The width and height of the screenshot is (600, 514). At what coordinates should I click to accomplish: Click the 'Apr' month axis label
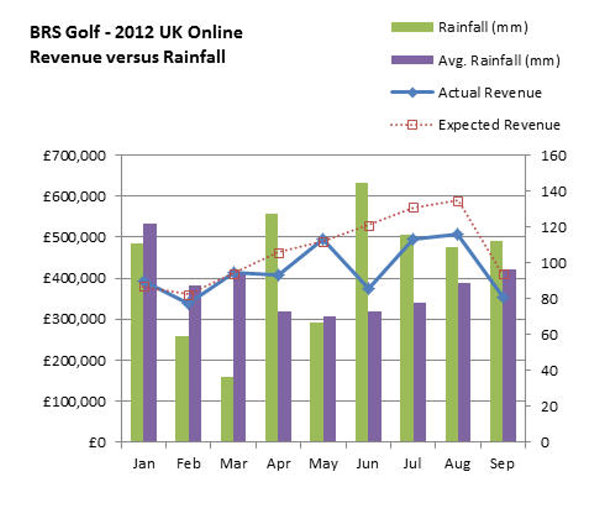point(277,464)
